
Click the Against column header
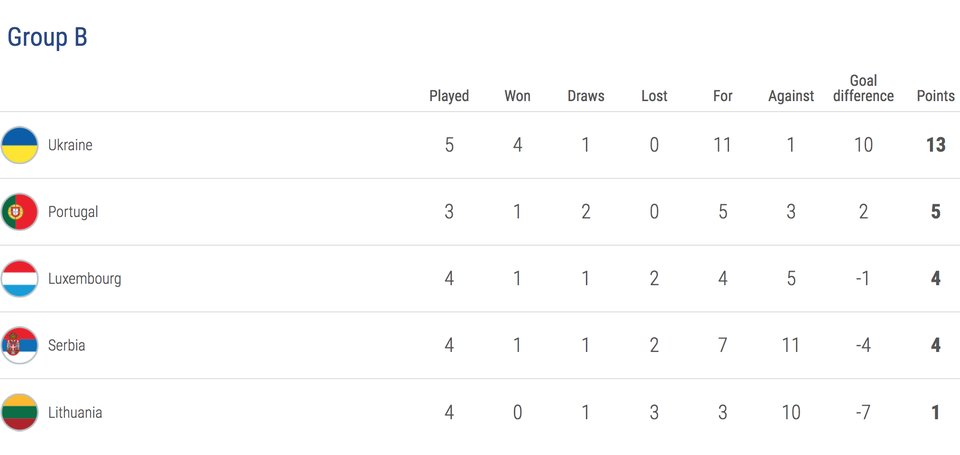coord(791,96)
